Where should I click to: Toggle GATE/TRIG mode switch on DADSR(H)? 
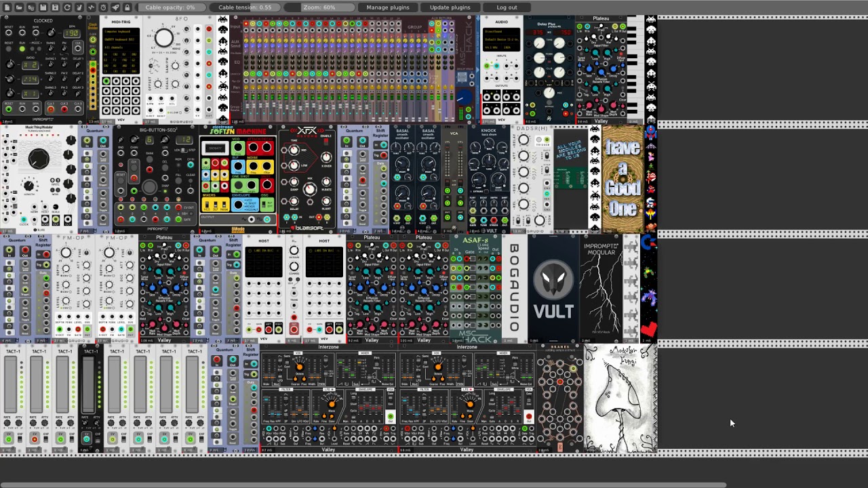(547, 156)
